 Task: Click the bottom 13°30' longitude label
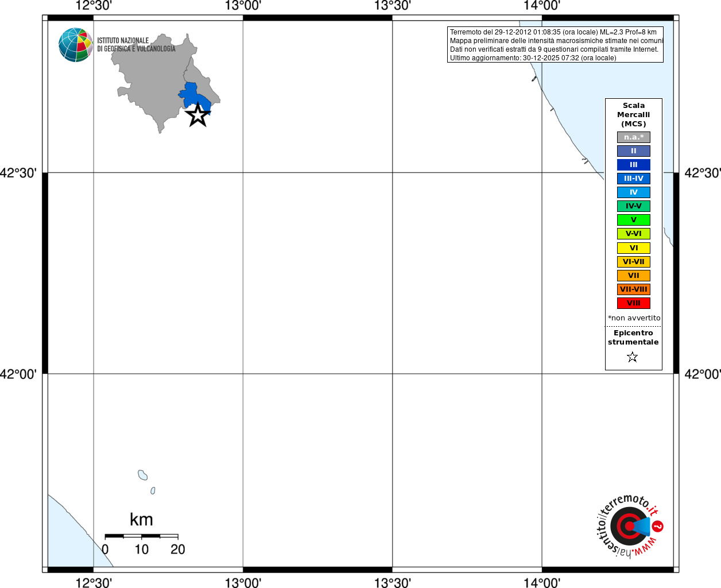pyautogui.click(x=393, y=583)
